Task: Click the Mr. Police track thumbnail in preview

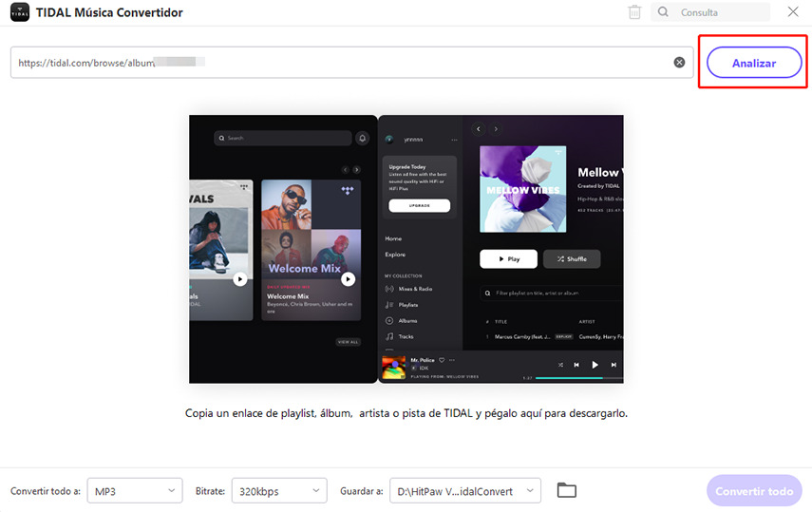Action: [x=393, y=368]
